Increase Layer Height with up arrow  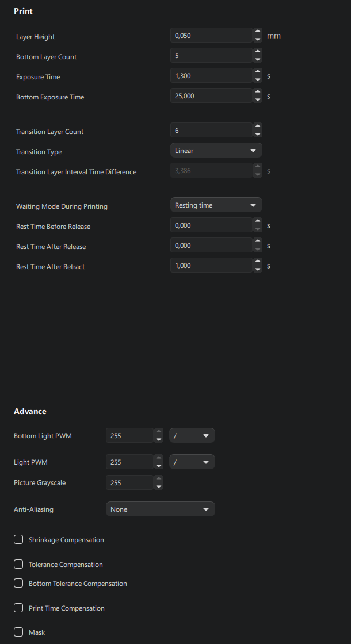click(258, 32)
